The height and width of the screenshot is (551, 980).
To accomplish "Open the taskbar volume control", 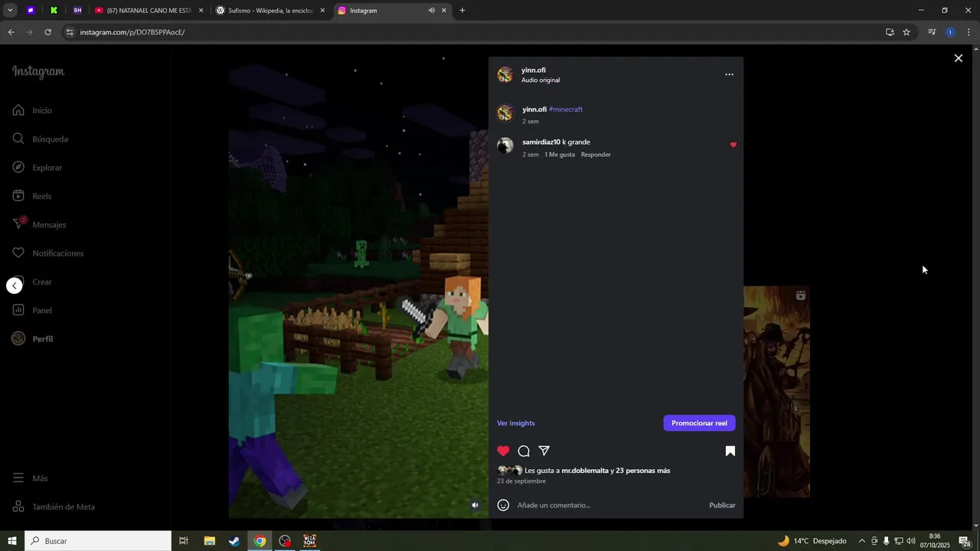I will point(911,541).
